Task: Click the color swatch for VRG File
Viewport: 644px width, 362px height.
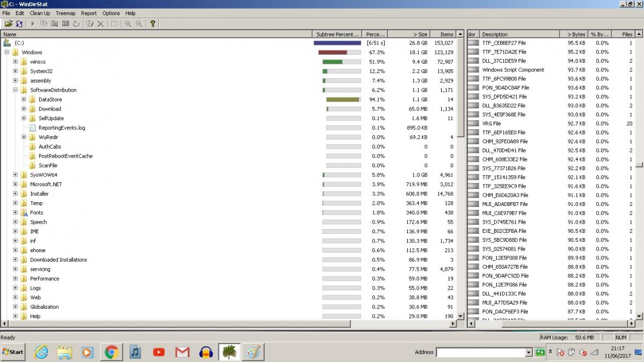Action: [473, 123]
